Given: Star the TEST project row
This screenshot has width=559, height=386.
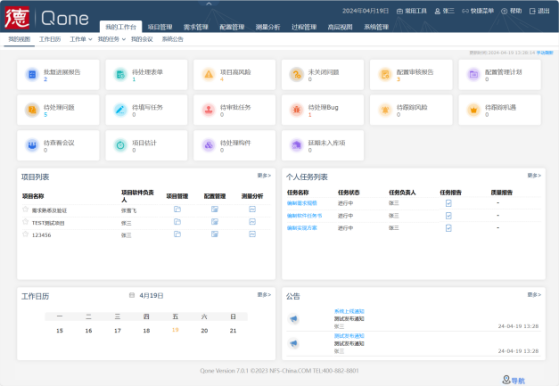Looking at the screenshot, I should coord(25,222).
